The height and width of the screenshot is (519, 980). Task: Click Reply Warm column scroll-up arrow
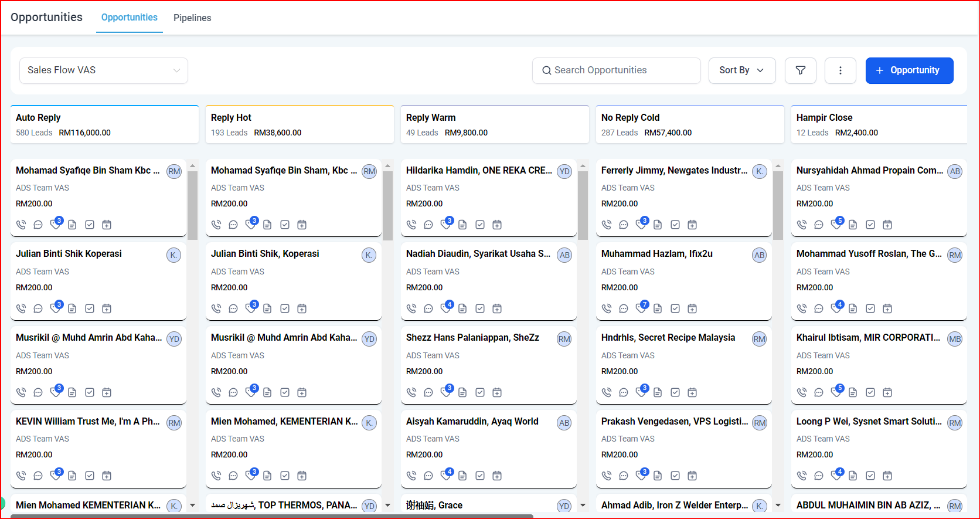pos(583,167)
